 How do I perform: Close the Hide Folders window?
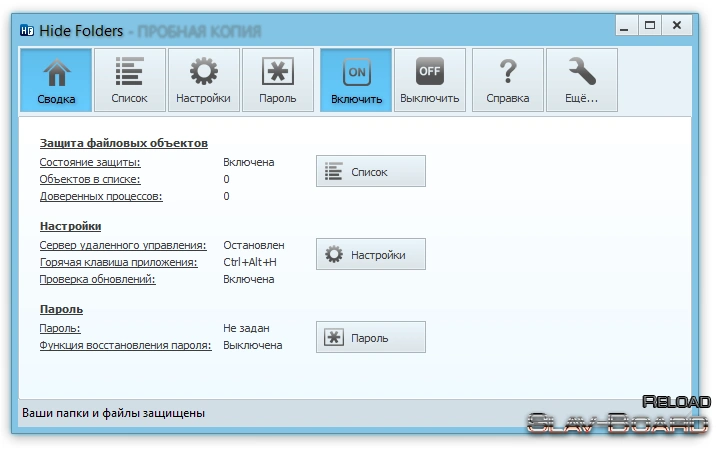(677, 26)
